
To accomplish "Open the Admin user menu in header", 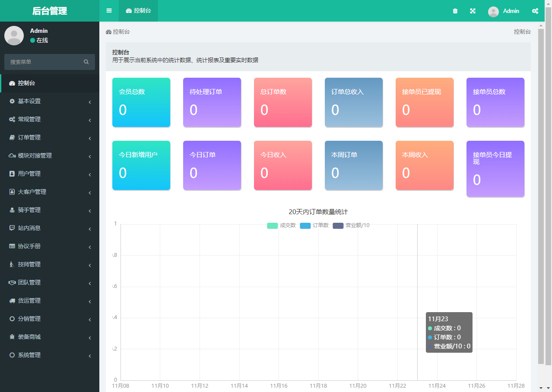I will (504, 11).
